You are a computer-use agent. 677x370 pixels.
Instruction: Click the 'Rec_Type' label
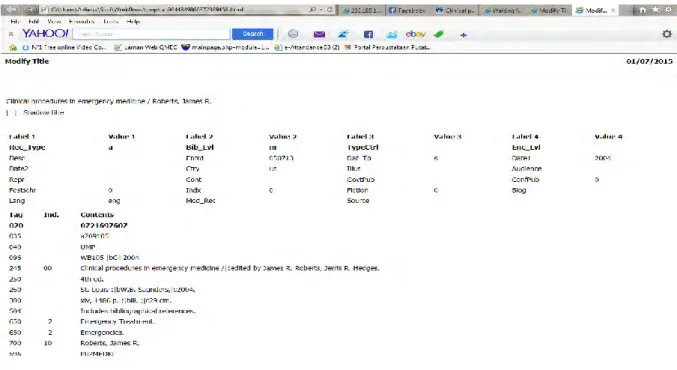[x=27, y=148]
